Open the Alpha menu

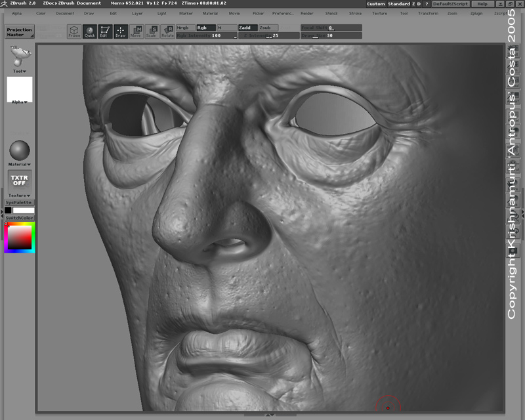pyautogui.click(x=17, y=13)
